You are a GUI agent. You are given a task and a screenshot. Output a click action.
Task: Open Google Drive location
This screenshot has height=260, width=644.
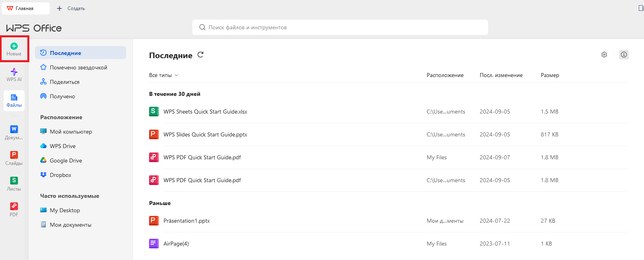[65, 160]
